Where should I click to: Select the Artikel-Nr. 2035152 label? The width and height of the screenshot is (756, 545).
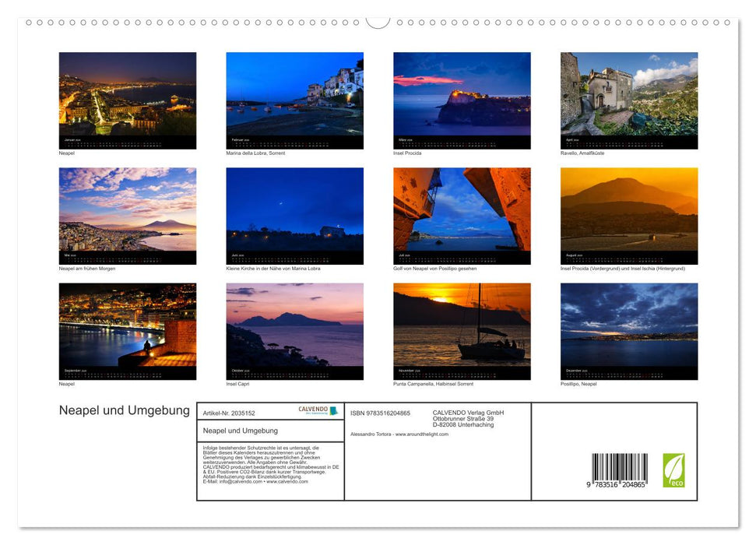(x=231, y=413)
